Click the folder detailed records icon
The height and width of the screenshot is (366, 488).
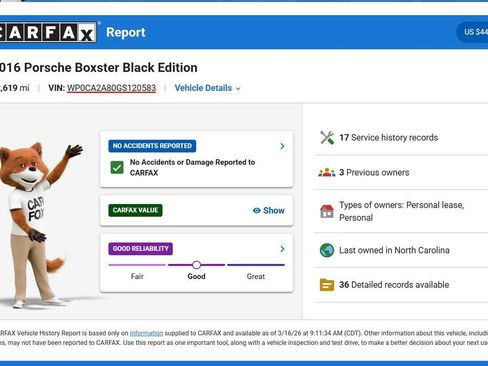(x=327, y=285)
